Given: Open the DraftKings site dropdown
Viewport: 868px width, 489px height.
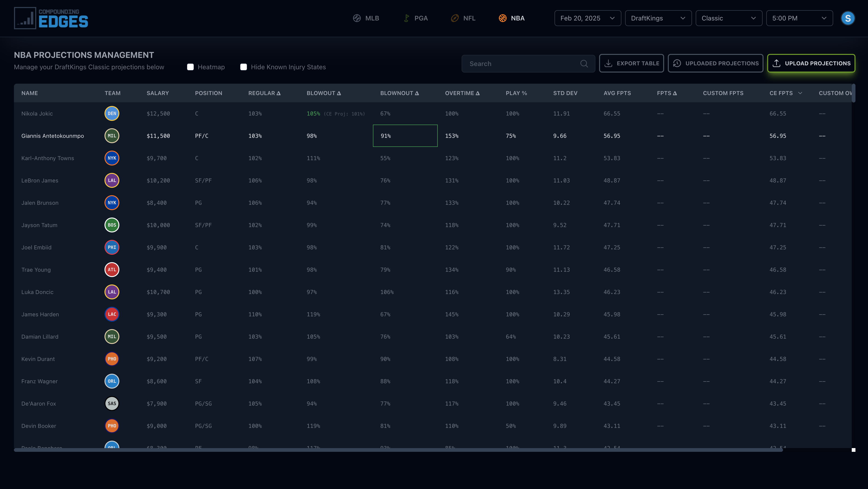Looking at the screenshot, I should pyautogui.click(x=658, y=18).
